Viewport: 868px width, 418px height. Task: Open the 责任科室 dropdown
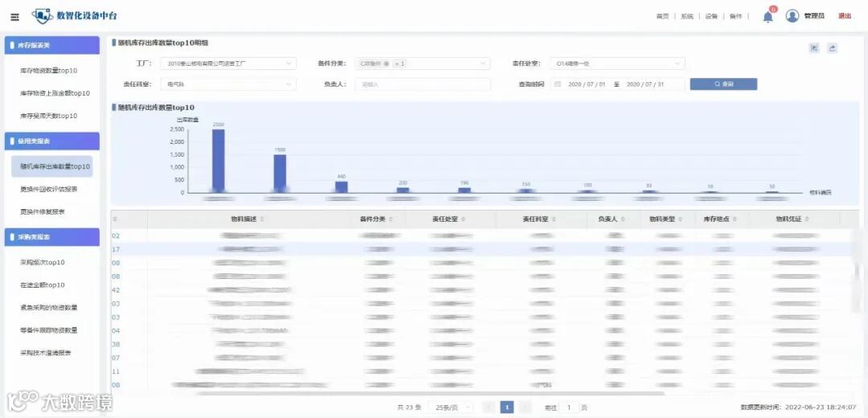click(228, 84)
